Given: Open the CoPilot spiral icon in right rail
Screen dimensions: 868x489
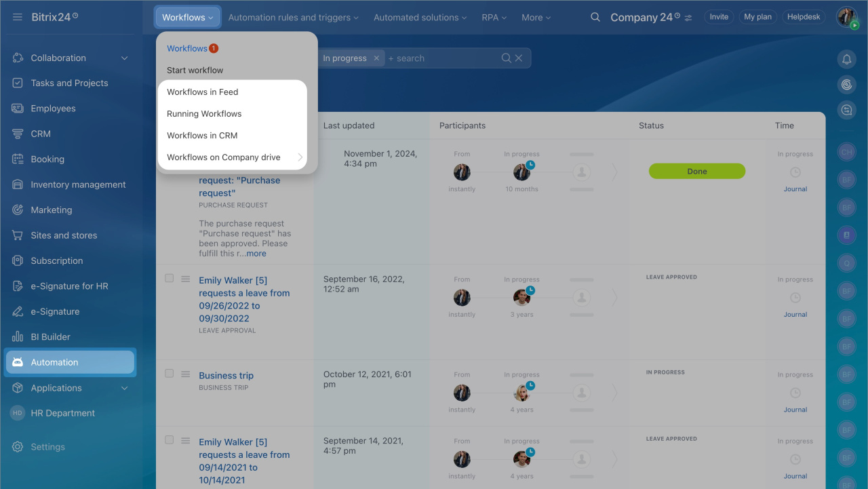Looking at the screenshot, I should pos(846,84).
